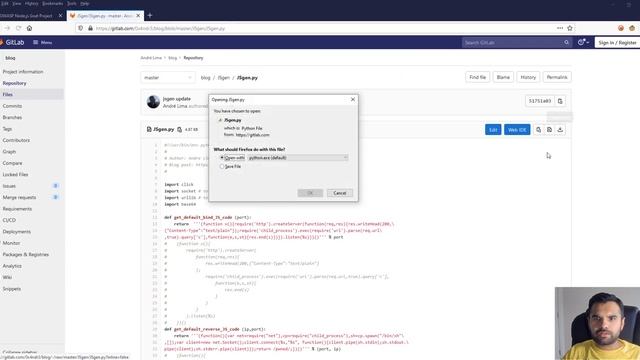Open Project information in sidebar
640x360 pixels.
(23, 72)
